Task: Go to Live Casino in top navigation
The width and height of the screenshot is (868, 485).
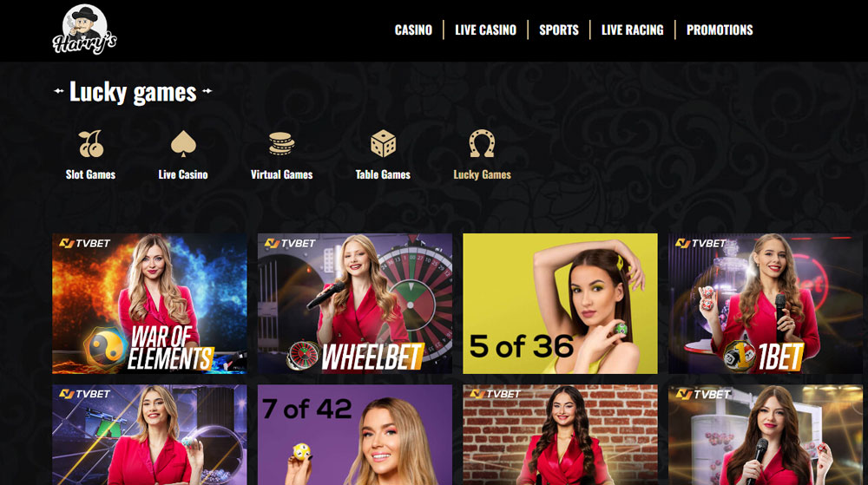Action: click(x=485, y=29)
